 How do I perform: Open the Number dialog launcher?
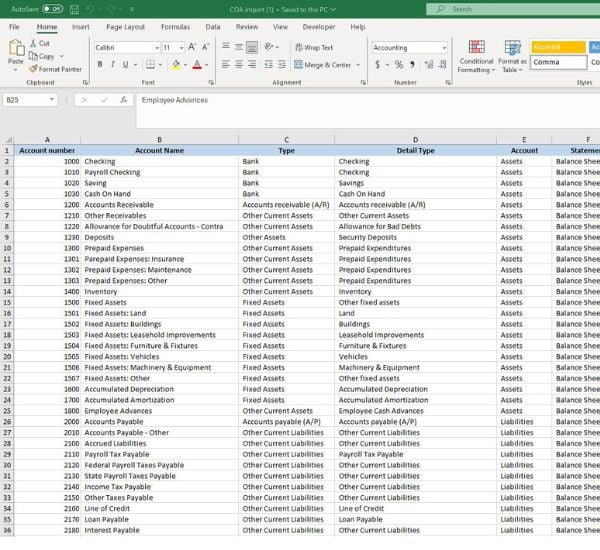click(x=448, y=82)
